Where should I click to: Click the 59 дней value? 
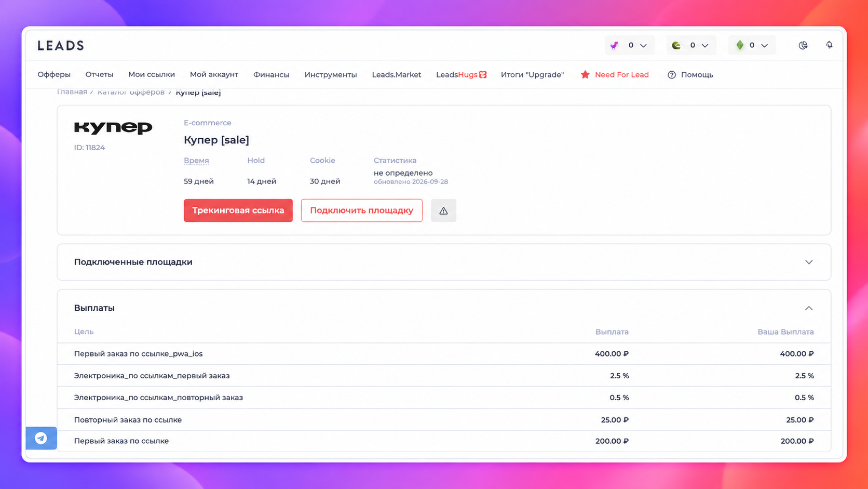tap(199, 181)
